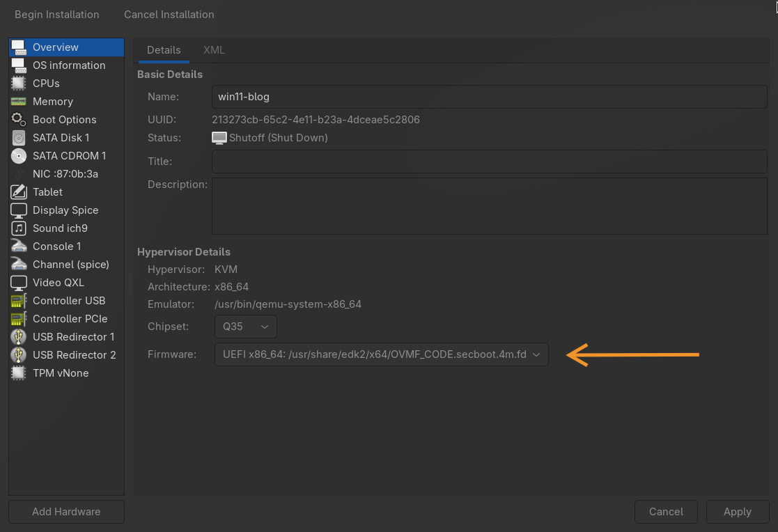Select the Display Spice entry
The image size is (778, 532).
[x=66, y=210]
